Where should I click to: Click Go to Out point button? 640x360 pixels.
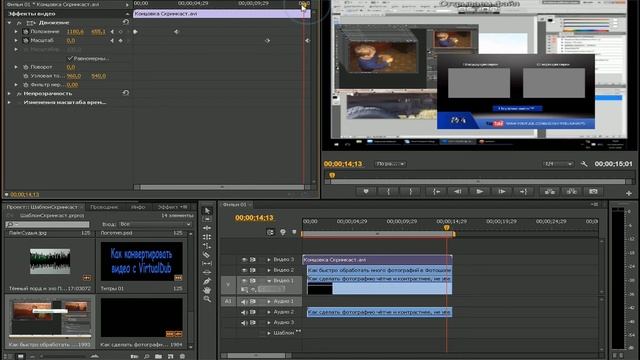click(524, 191)
